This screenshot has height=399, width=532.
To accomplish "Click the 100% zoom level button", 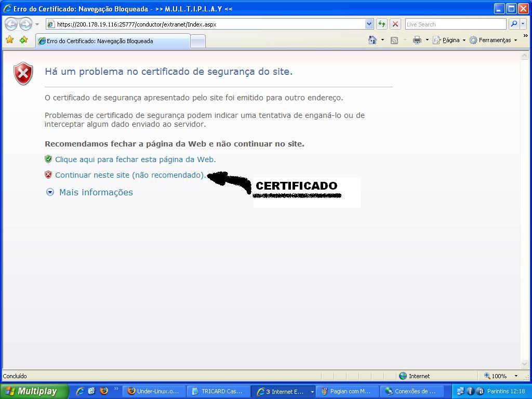I will (x=495, y=376).
